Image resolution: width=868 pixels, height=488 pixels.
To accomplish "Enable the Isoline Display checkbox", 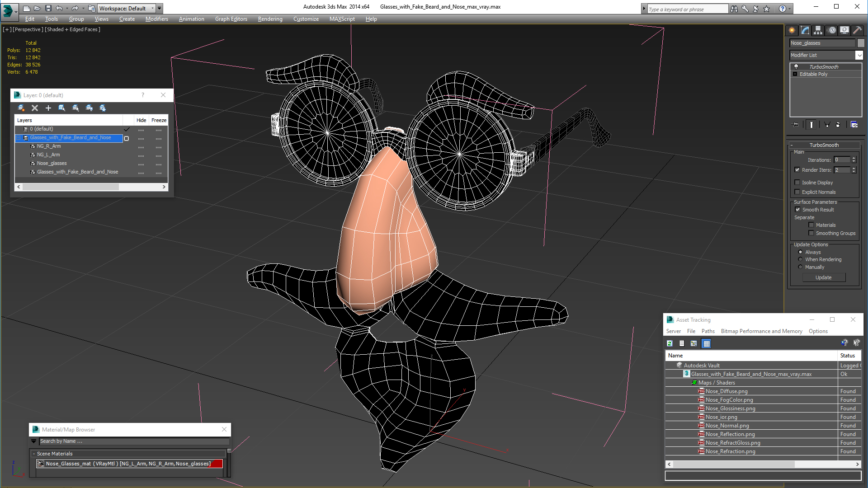I will pos(797,183).
